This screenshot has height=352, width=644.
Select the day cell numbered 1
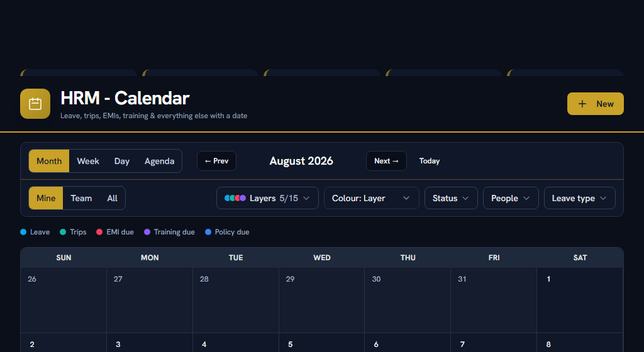pos(580,300)
